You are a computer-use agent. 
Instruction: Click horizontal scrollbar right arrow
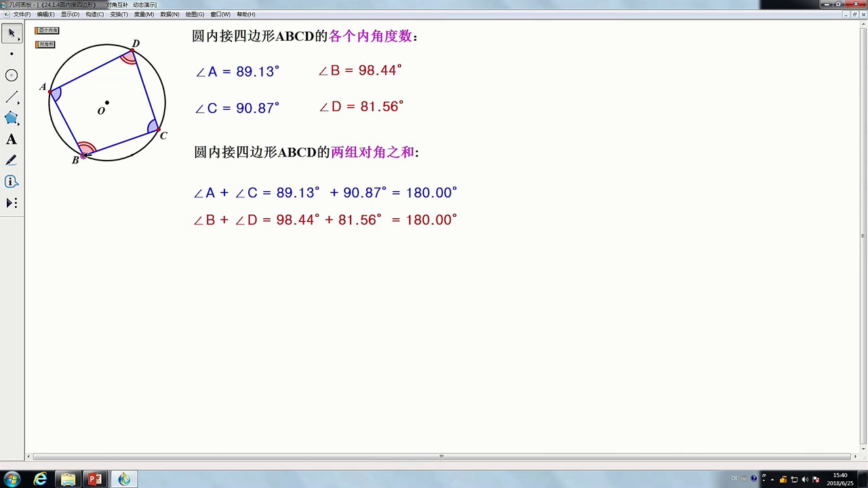[856, 456]
